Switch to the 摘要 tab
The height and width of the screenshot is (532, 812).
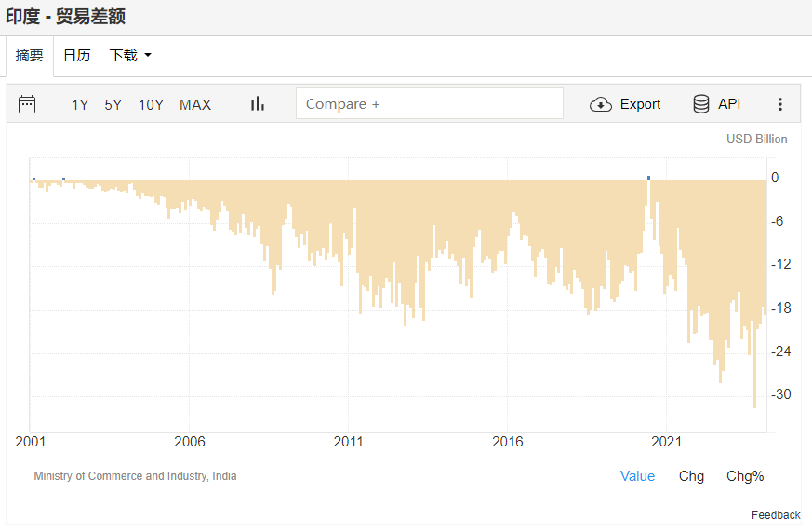(x=30, y=56)
